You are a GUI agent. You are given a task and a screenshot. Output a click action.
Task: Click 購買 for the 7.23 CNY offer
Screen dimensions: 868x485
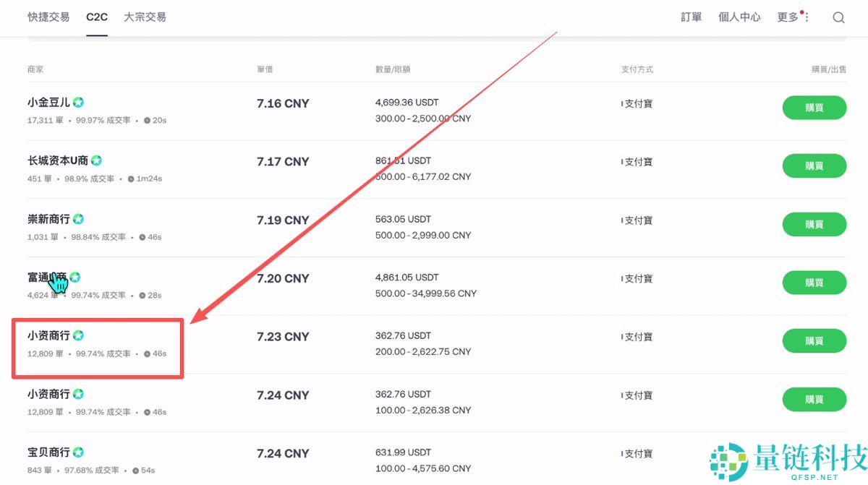[x=814, y=340]
